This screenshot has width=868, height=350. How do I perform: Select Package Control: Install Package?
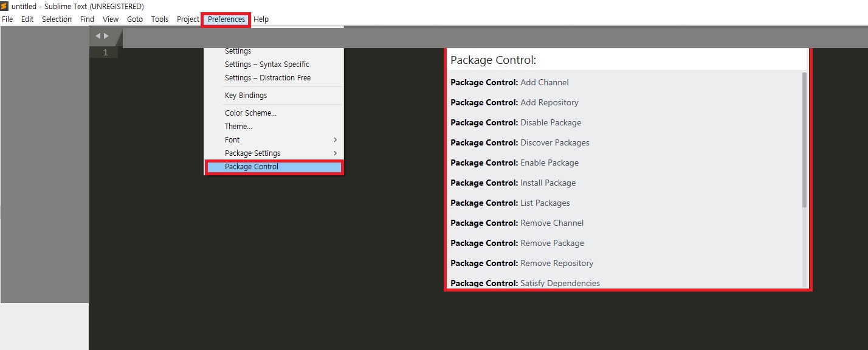pos(624,183)
